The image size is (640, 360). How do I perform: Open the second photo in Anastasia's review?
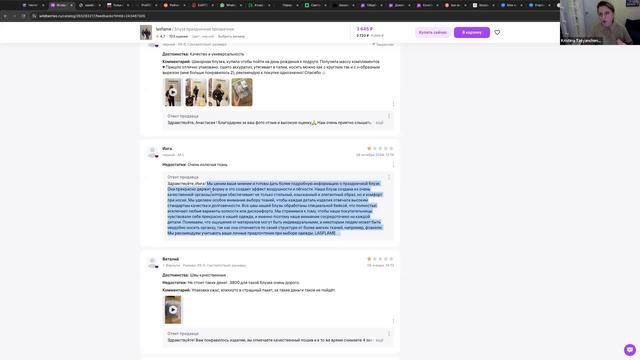pyautogui.click(x=196, y=92)
